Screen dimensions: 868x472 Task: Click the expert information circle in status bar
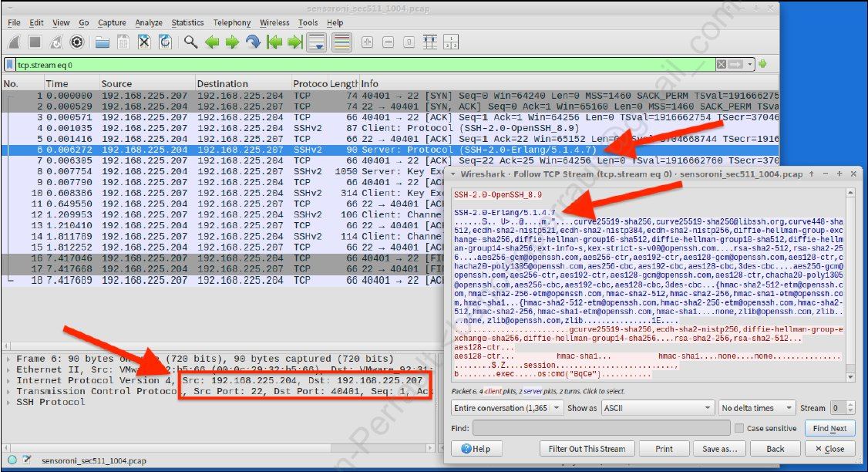(x=12, y=460)
